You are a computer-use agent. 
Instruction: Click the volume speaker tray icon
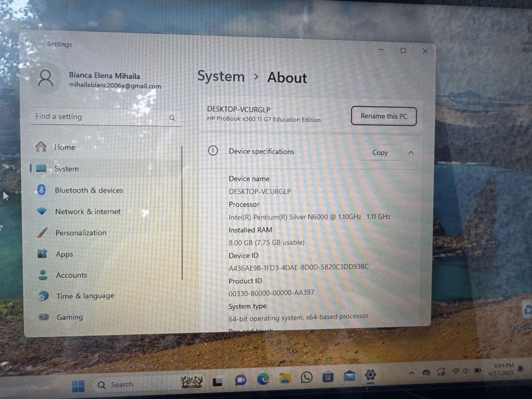tap(466, 370)
